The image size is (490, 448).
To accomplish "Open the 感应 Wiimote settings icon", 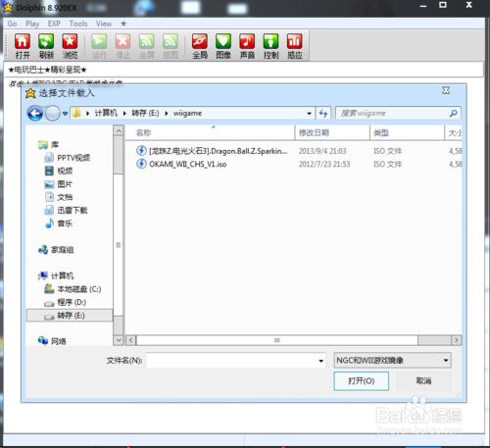I will (295, 46).
